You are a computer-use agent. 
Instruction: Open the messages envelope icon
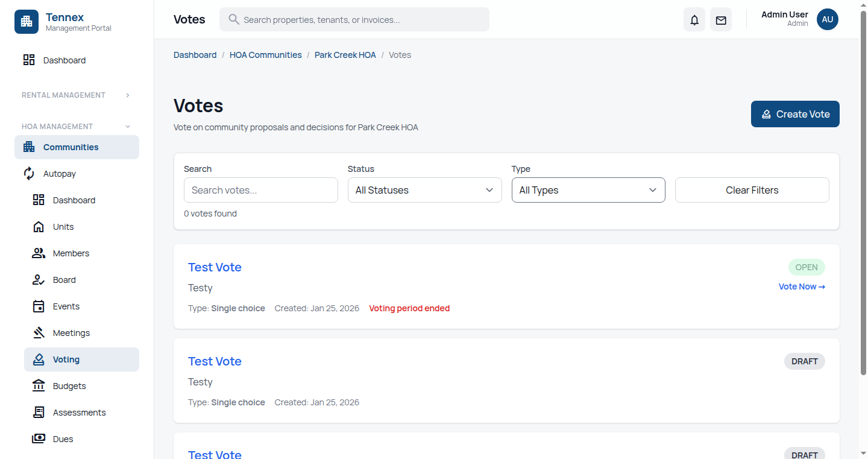point(721,20)
